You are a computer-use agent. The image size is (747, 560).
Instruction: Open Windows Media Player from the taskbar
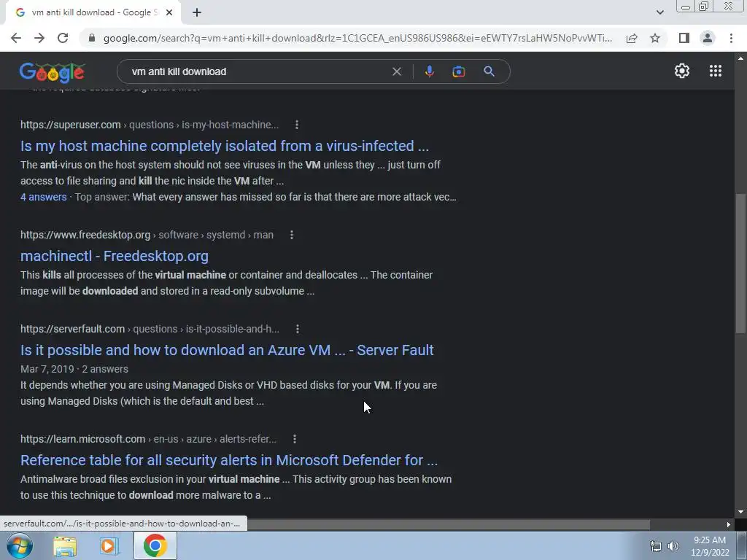point(109,545)
